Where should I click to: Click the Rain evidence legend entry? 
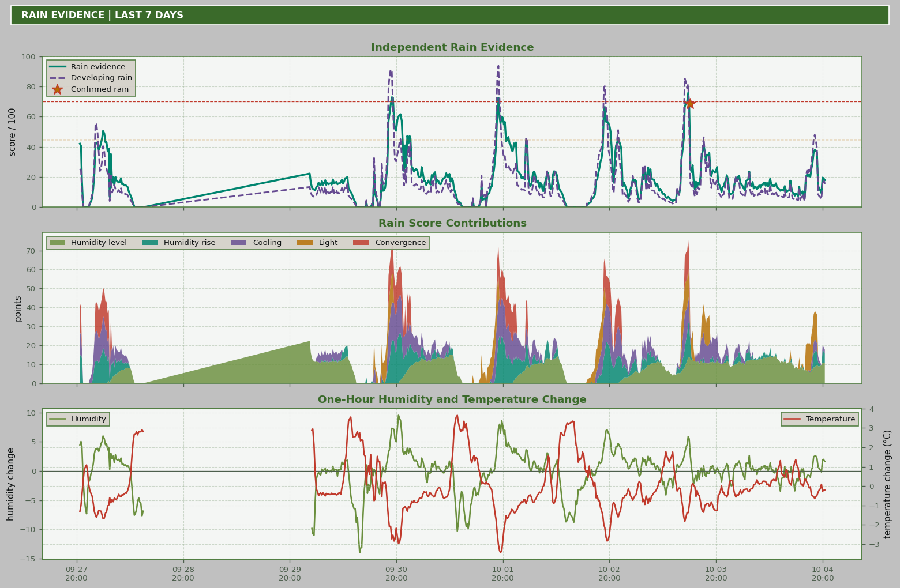coord(87,67)
